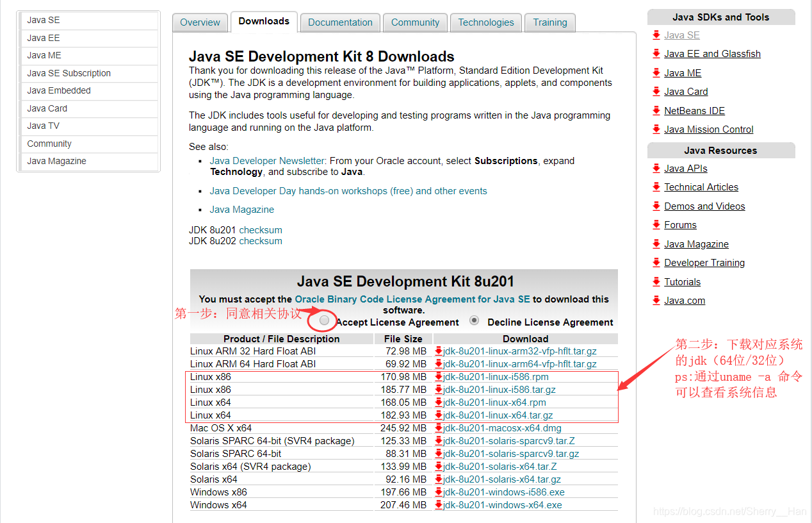Click red arrow icon next to Tutorials
The image size is (812, 523).
pyautogui.click(x=656, y=282)
